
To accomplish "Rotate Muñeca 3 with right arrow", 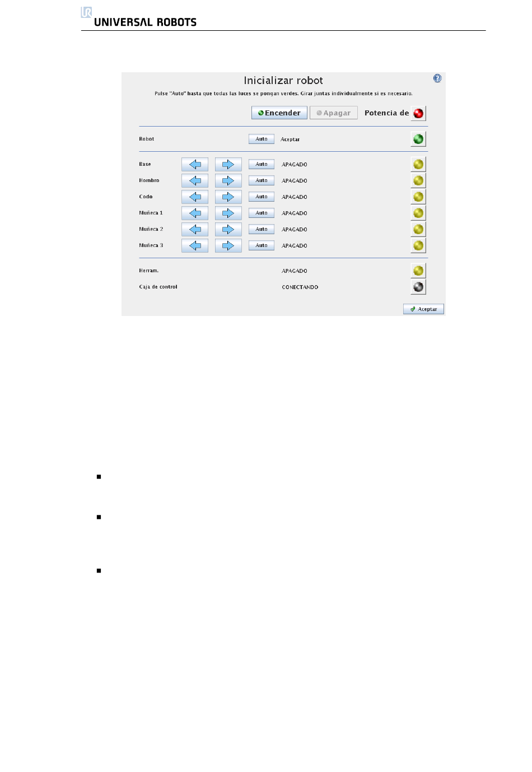I will pos(228,245).
